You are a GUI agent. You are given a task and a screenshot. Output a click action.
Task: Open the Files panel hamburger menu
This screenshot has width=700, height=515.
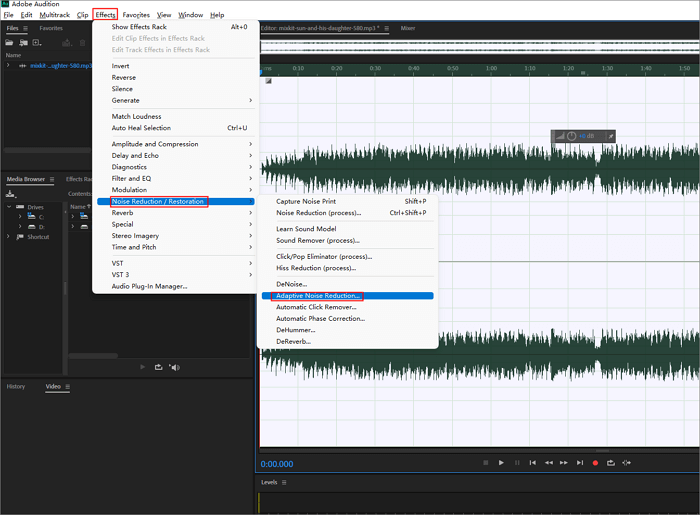click(x=25, y=28)
